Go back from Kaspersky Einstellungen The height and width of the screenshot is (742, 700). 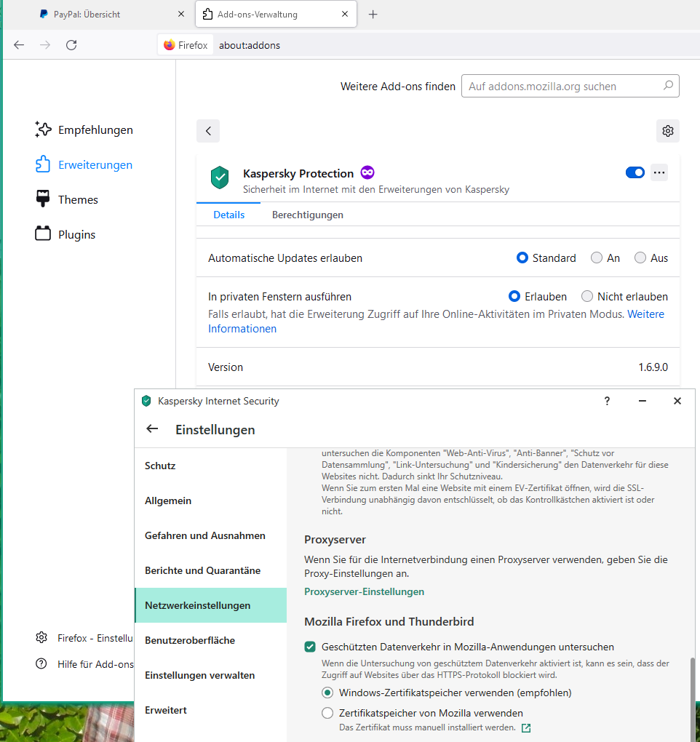pyautogui.click(x=152, y=429)
